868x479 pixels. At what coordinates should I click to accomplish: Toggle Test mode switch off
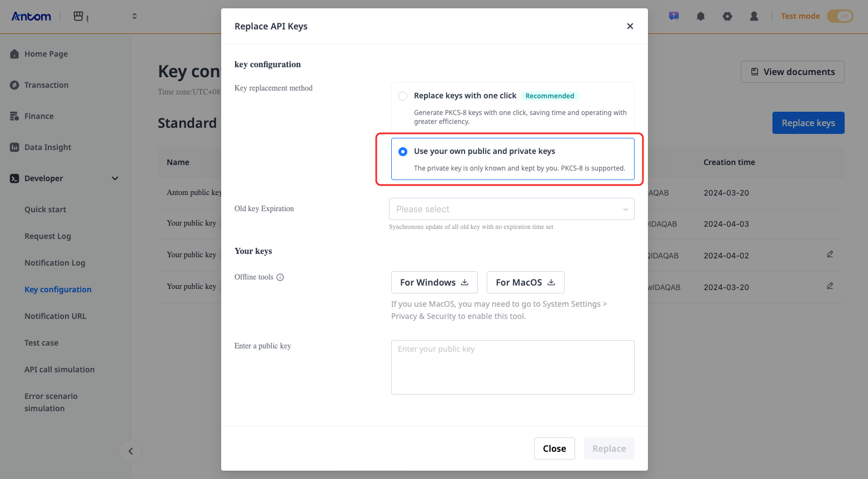839,16
